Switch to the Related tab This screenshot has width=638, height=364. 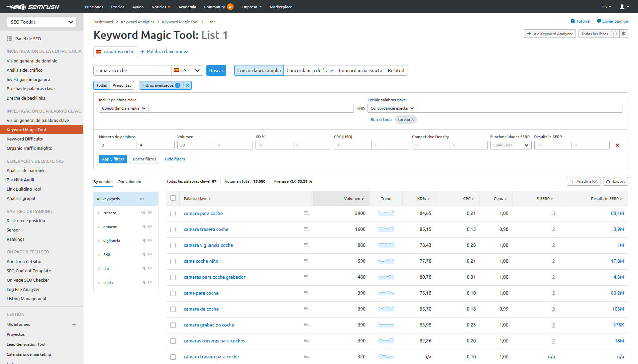point(396,70)
